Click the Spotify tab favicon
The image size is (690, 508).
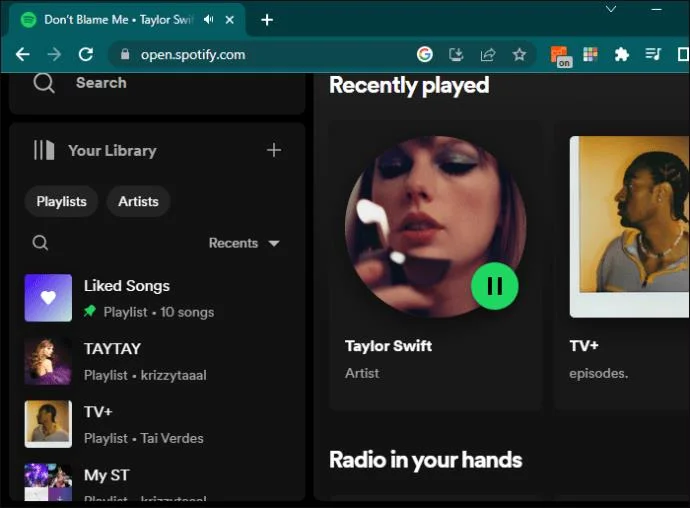(x=29, y=20)
